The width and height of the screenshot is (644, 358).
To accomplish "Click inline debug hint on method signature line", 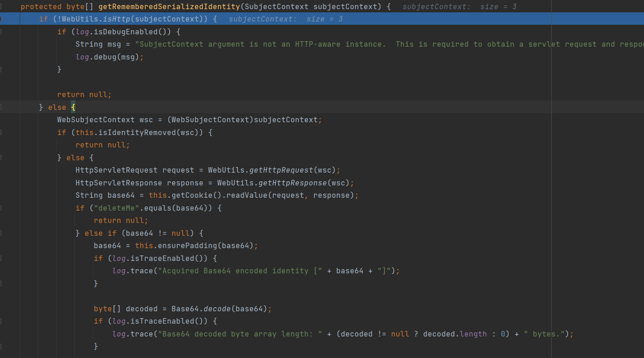I will coord(459,7).
